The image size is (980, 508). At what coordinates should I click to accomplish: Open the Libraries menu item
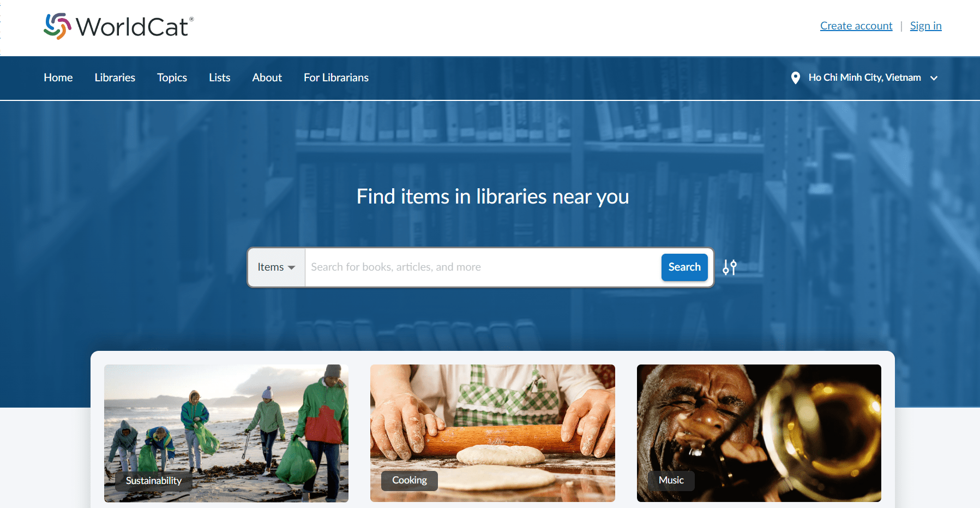(115, 78)
